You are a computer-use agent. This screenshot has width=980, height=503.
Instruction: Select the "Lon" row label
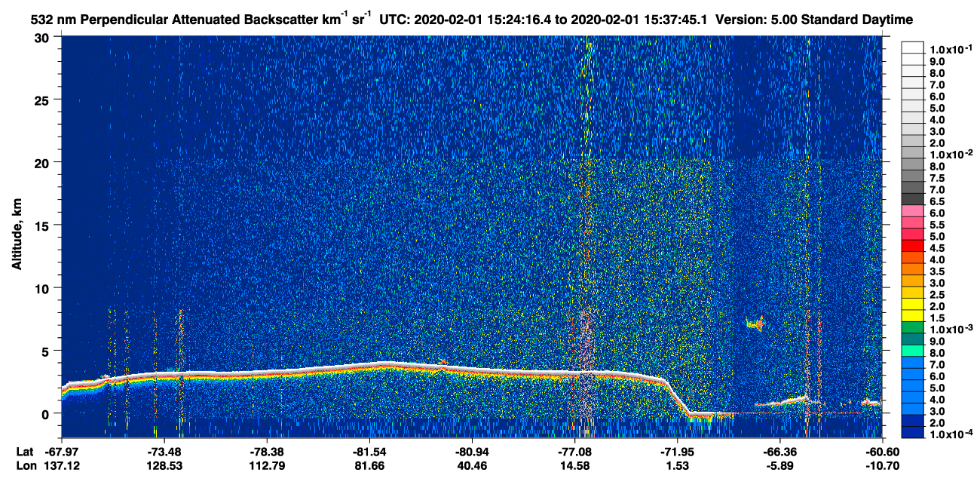tap(25, 465)
